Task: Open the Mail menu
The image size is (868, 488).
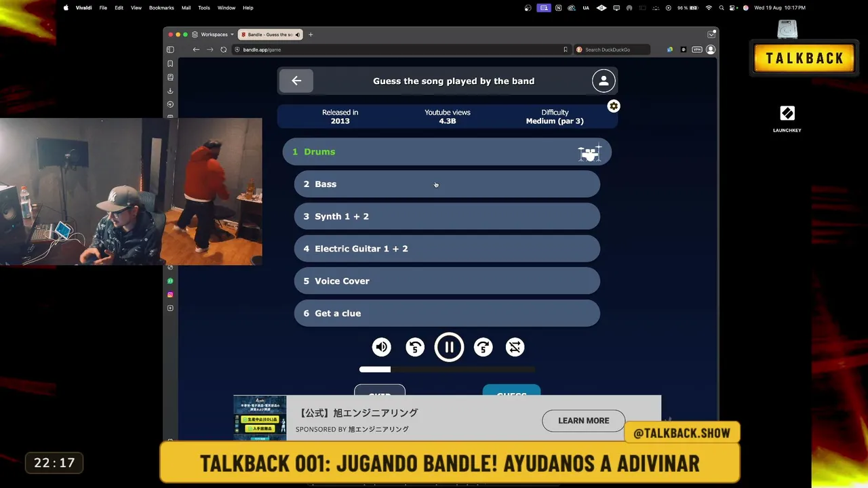Action: point(186,8)
